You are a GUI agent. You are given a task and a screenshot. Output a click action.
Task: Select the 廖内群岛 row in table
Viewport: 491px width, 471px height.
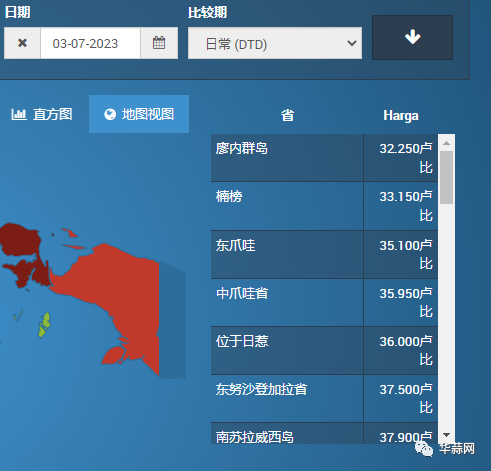click(x=324, y=158)
